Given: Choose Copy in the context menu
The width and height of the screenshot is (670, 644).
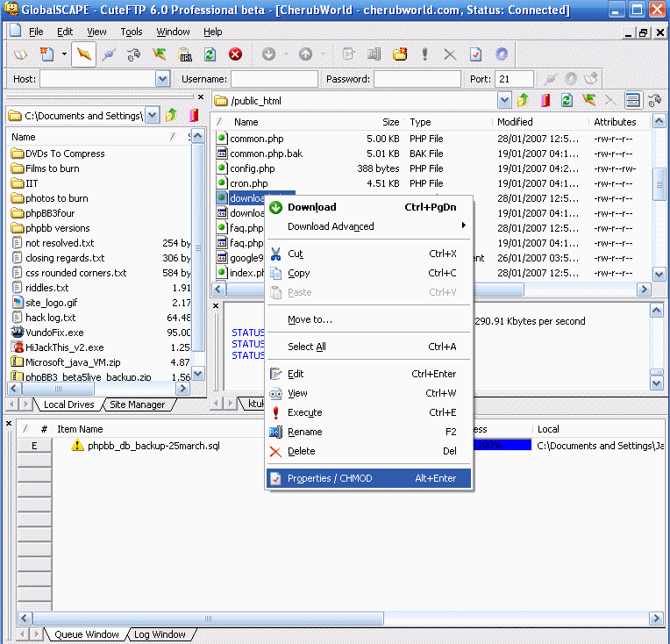Looking at the screenshot, I should [x=368, y=273].
